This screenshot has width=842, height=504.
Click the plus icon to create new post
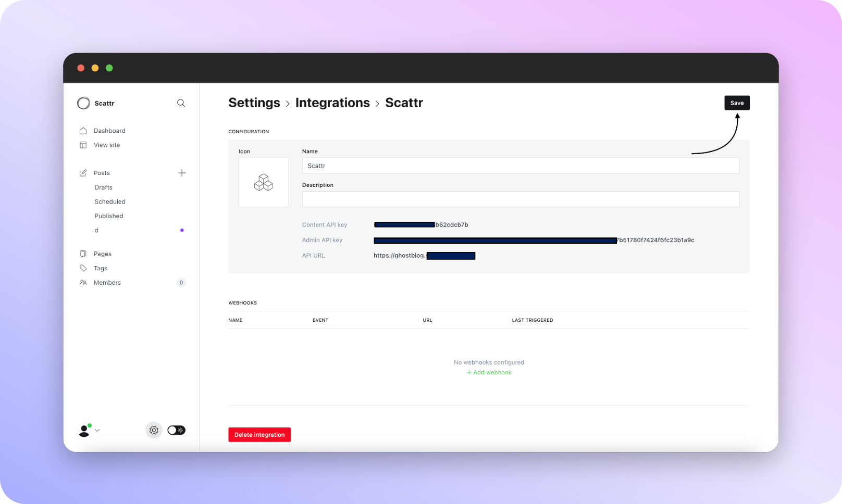coord(182,173)
